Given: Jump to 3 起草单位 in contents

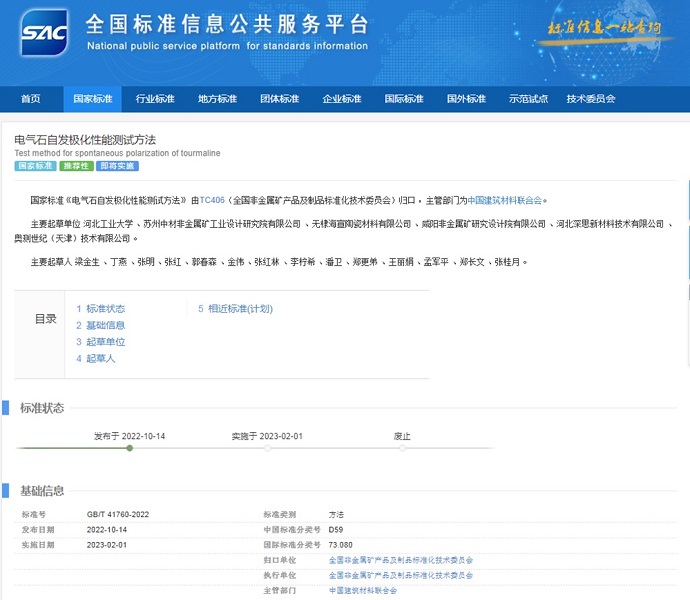Looking at the screenshot, I should 101,342.
